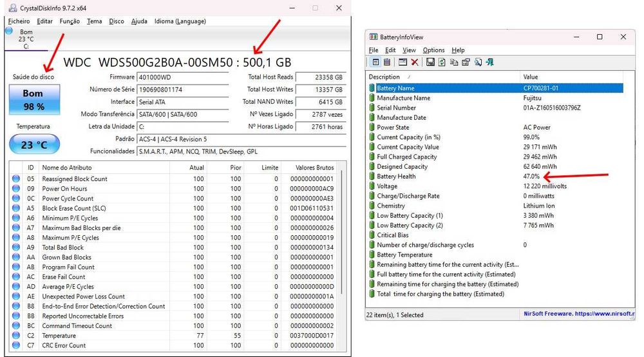Click the blue status orb beside Reassigned Block Count

[x=16, y=179]
